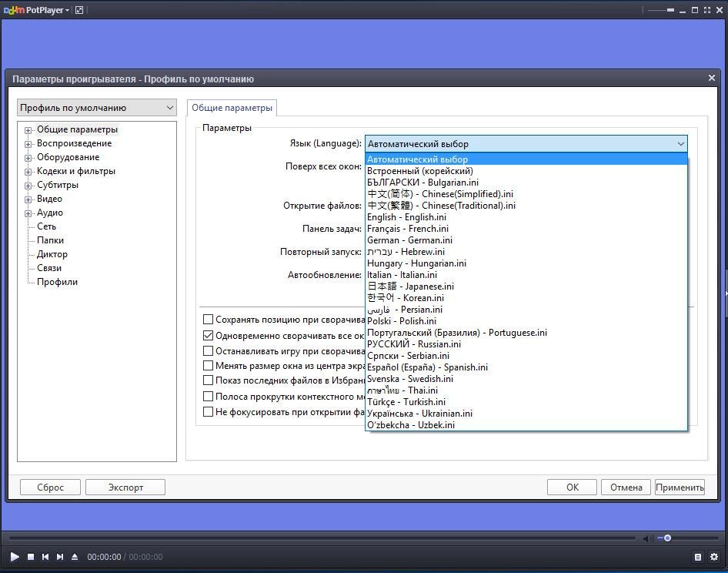Select 'Связи' in the settings tree
The height and width of the screenshot is (573, 728).
pyautogui.click(x=49, y=268)
